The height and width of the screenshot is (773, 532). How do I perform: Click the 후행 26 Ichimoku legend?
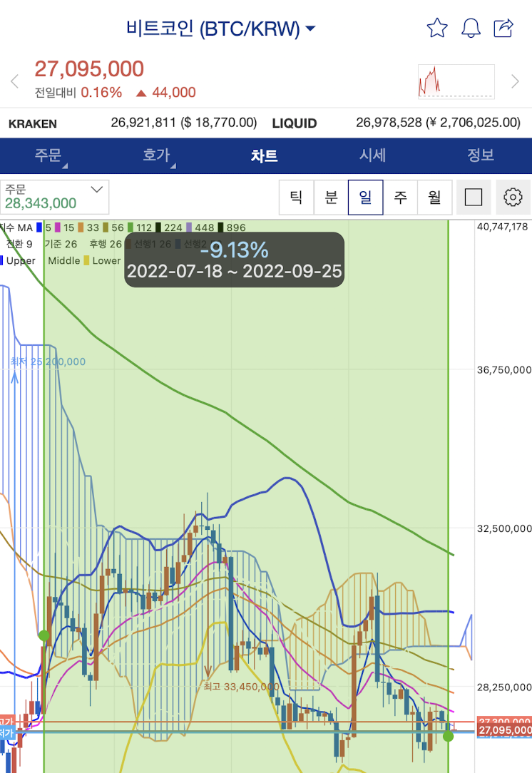coord(105,244)
